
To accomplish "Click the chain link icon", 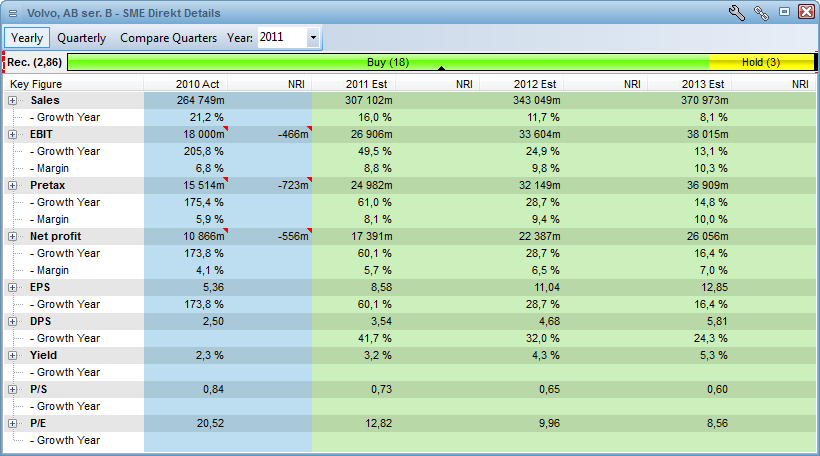I will coord(761,13).
